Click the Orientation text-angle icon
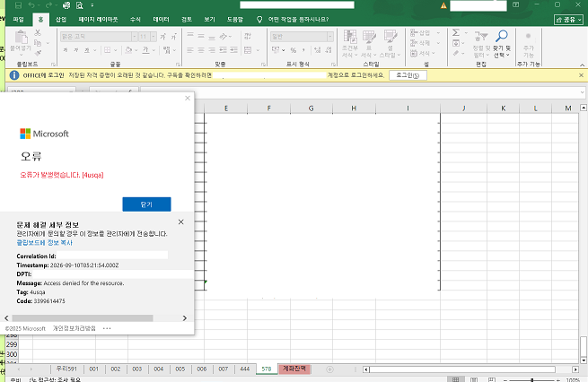 click(224, 37)
